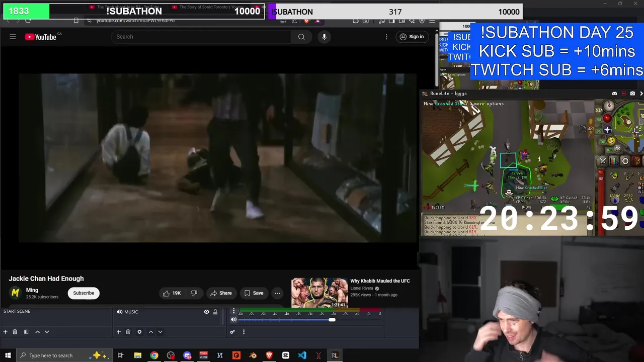The image size is (644, 362).
Task: Take RuneLite screenshot with camera icon
Action: click(632, 94)
